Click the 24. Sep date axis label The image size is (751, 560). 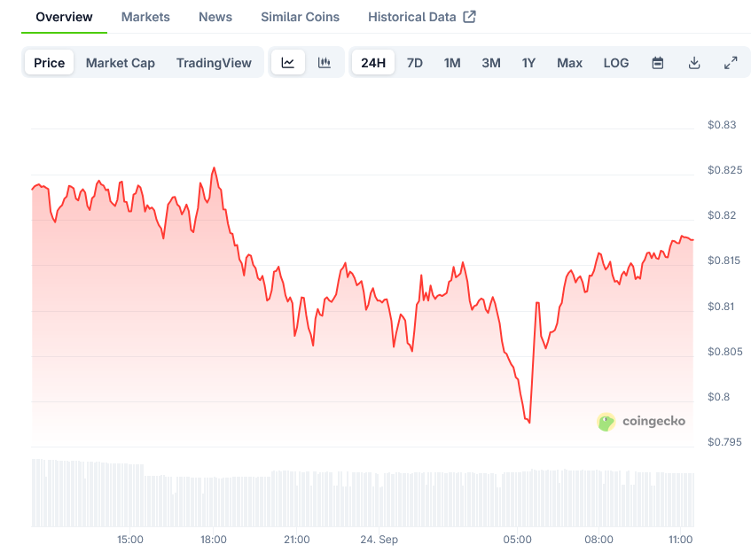(379, 540)
